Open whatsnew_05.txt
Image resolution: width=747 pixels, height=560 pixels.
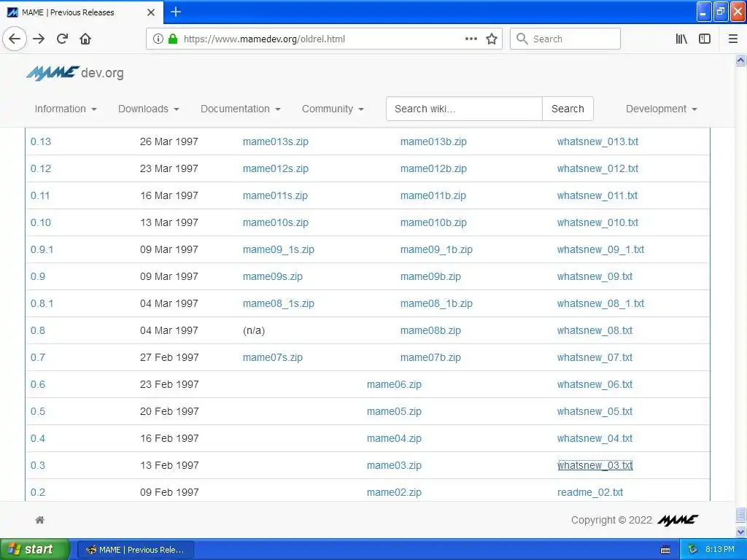click(x=595, y=411)
